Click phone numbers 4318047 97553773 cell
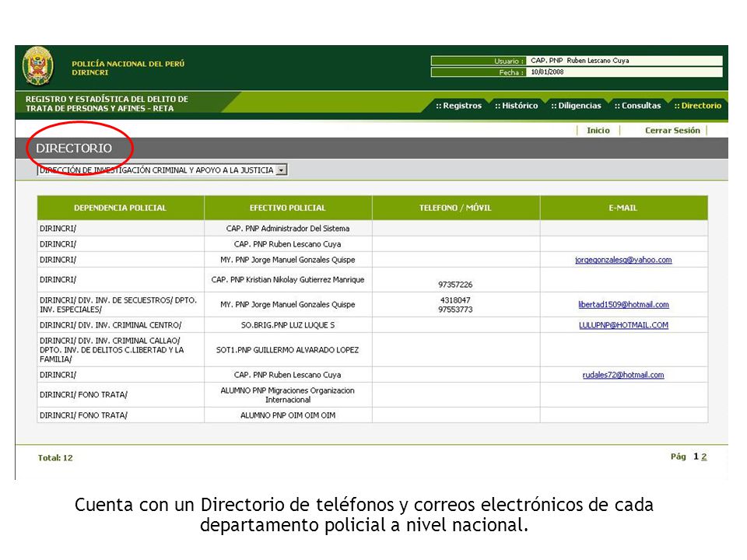The image size is (747, 560). pyautogui.click(x=455, y=305)
